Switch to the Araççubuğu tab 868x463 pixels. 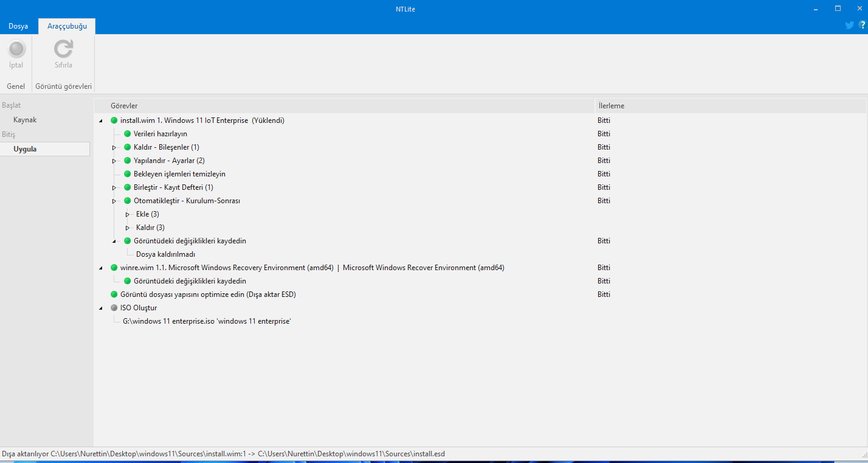(67, 26)
